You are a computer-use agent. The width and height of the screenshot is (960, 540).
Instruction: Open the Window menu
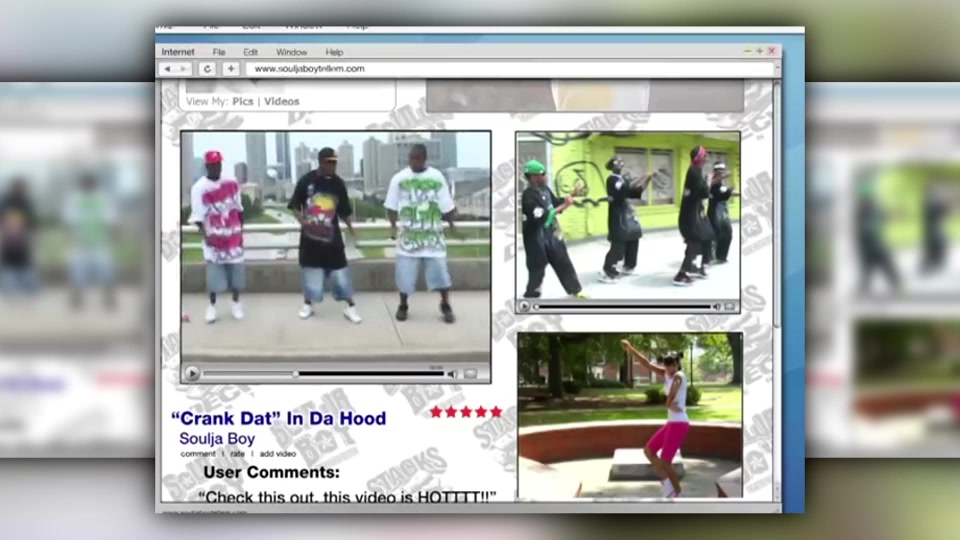click(x=291, y=52)
